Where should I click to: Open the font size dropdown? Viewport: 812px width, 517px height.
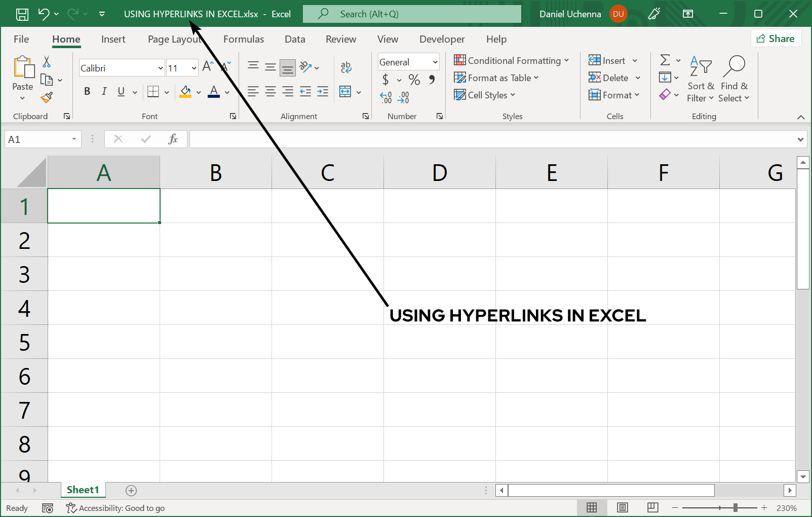coord(195,67)
